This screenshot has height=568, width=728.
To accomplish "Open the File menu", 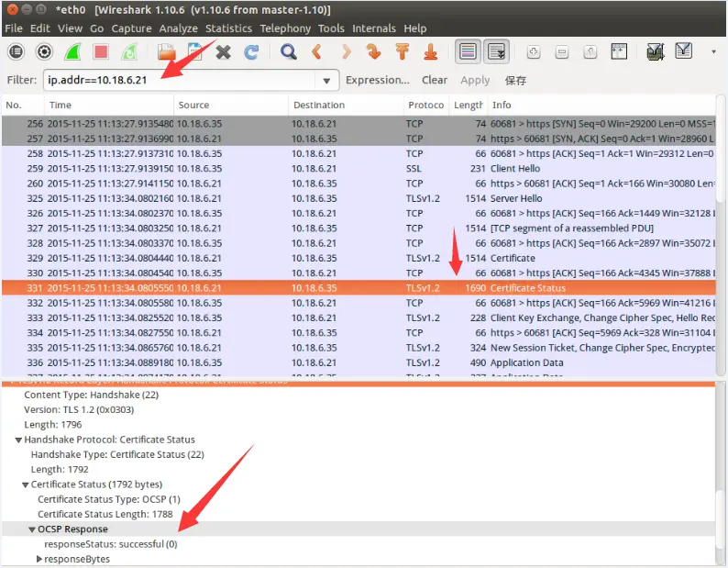I will pyautogui.click(x=14, y=28).
